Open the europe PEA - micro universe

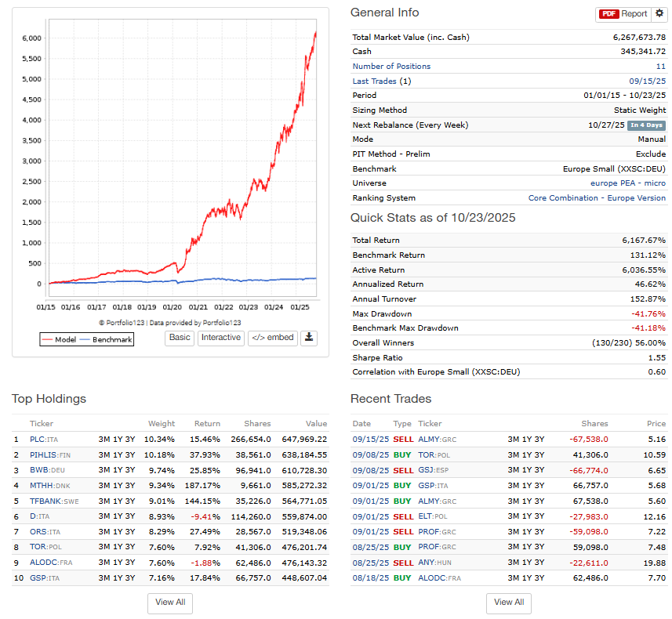(x=617, y=183)
